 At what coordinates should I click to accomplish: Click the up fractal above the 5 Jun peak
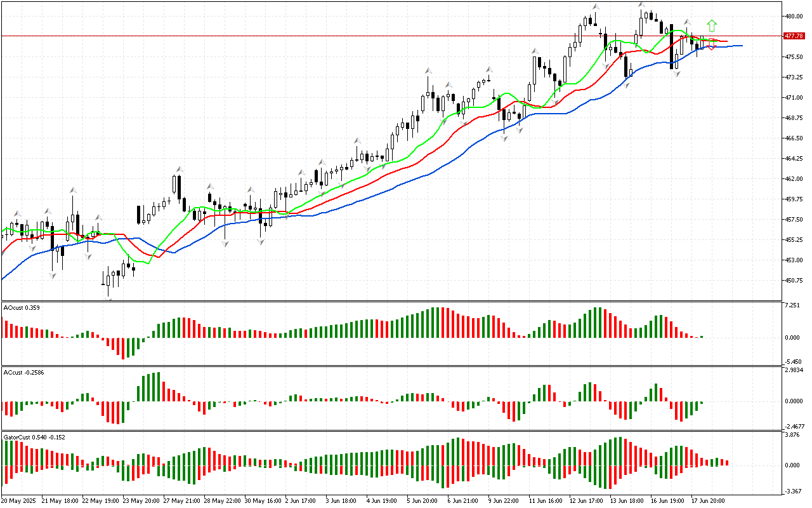click(x=428, y=70)
